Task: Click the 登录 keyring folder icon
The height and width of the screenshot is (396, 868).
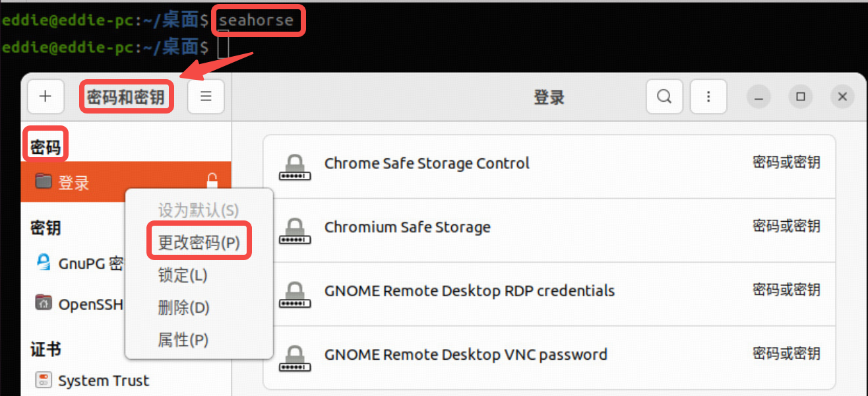Action: 44,181
